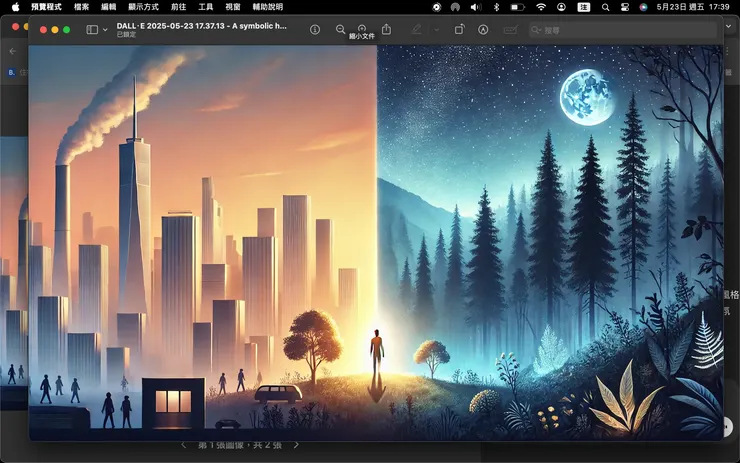Zoom in with the plus magnifier
This screenshot has height=463, width=740.
(362, 29)
